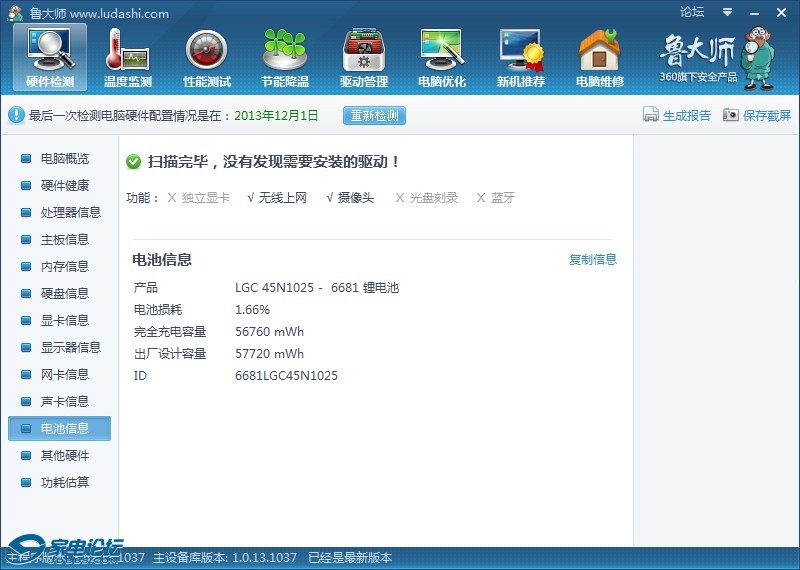
Task: Open 新机推荐 new PC recommendations
Action: pyautogui.click(x=521, y=58)
